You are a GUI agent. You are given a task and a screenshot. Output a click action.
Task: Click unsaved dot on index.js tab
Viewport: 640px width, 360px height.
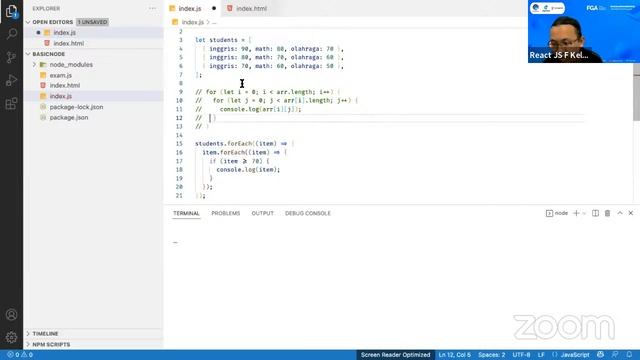[214, 8]
